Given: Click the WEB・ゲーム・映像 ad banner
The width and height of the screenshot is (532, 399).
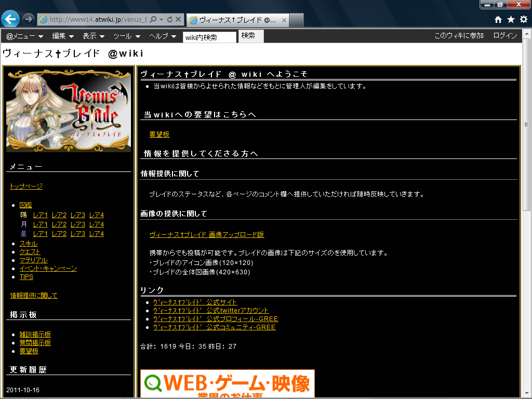Looking at the screenshot, I should click(x=228, y=383).
